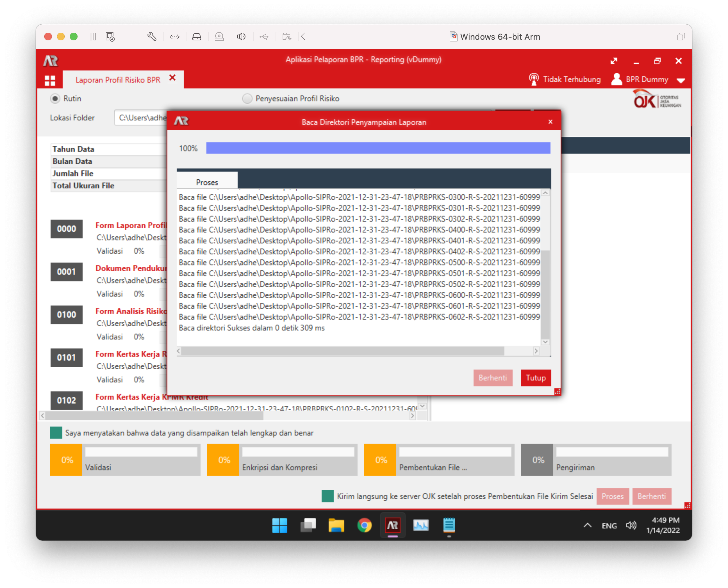Open the Notepad icon in taskbar
This screenshot has width=728, height=588.
pyautogui.click(x=449, y=525)
